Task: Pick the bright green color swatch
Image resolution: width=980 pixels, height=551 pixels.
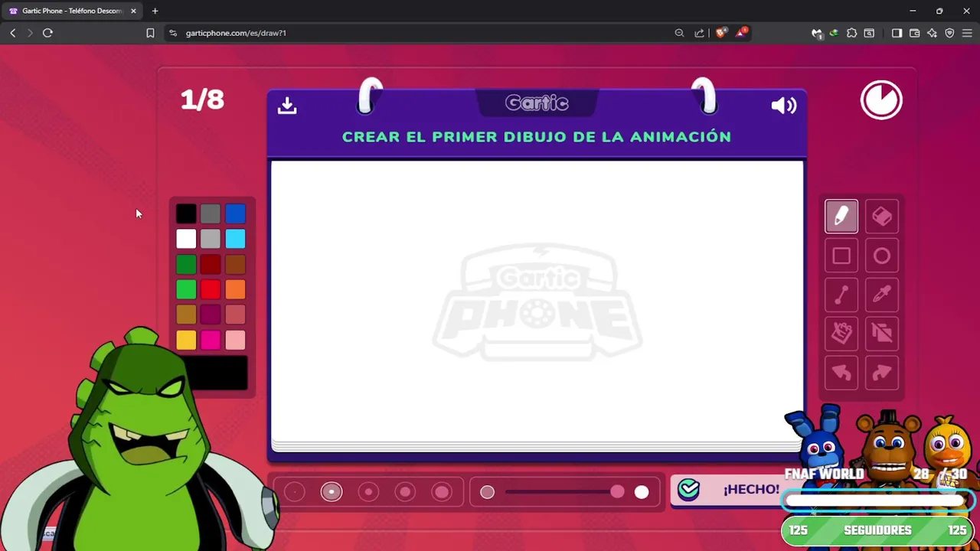Action: [x=186, y=289]
